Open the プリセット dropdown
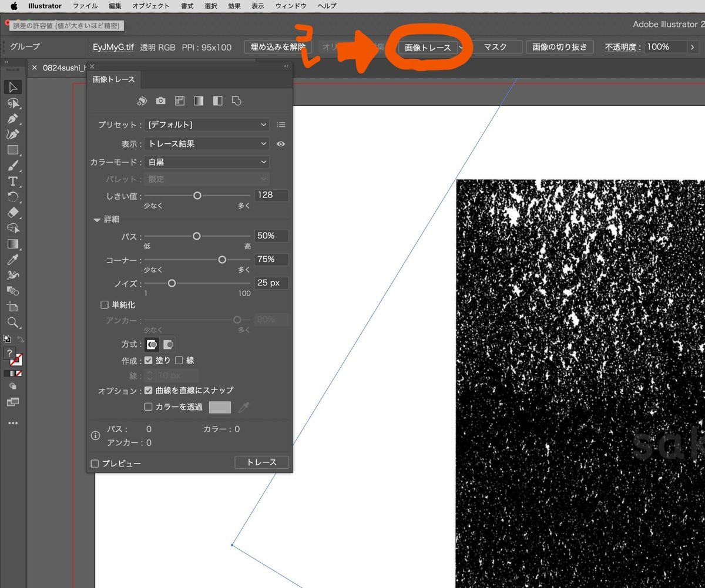 coord(207,125)
